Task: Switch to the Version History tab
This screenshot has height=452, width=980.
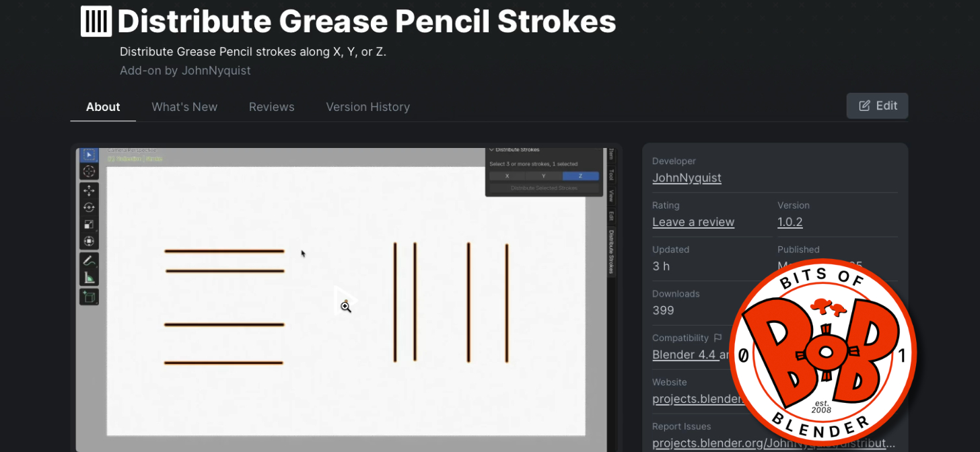Action: click(x=368, y=107)
